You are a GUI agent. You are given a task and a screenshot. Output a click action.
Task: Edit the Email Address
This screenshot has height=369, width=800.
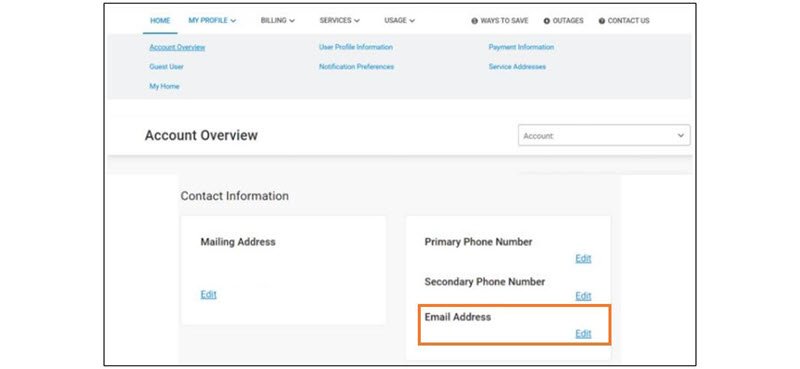pos(583,334)
